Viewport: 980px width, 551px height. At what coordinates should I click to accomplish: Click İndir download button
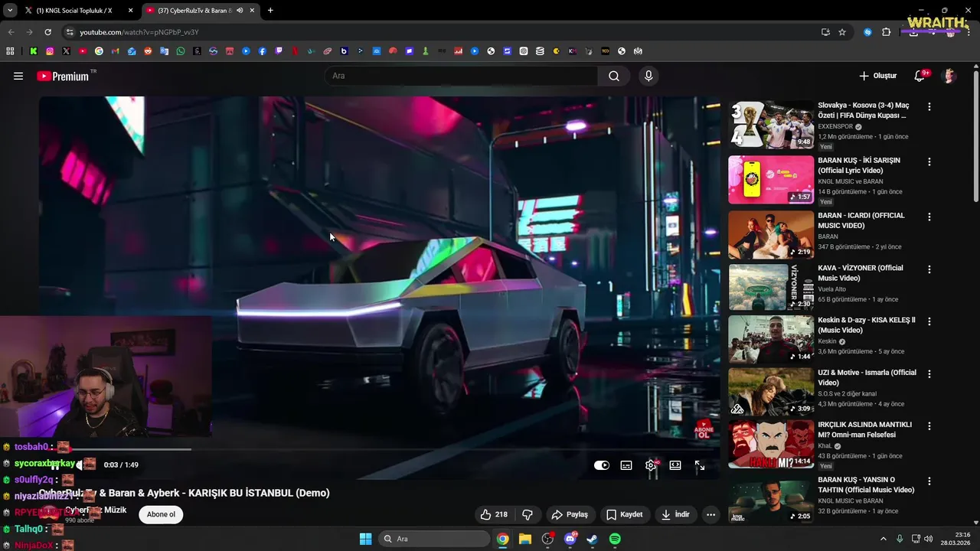point(675,514)
